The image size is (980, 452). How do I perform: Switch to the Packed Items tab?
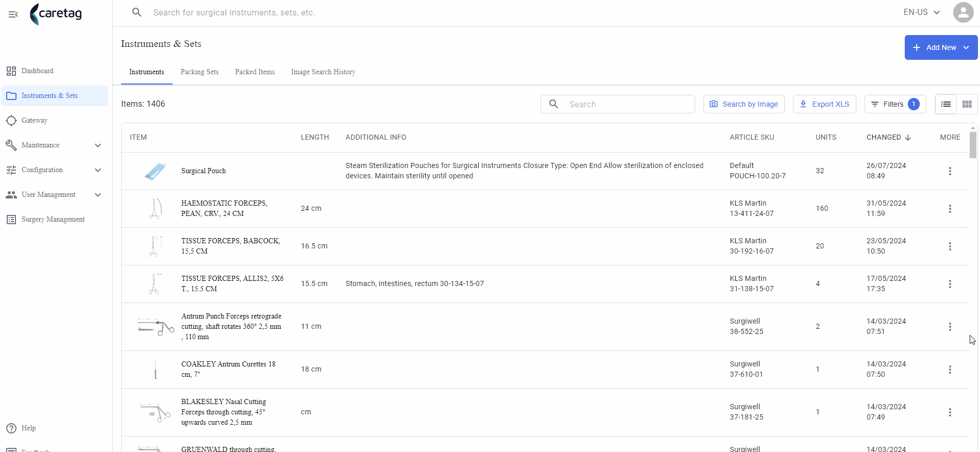(x=255, y=72)
